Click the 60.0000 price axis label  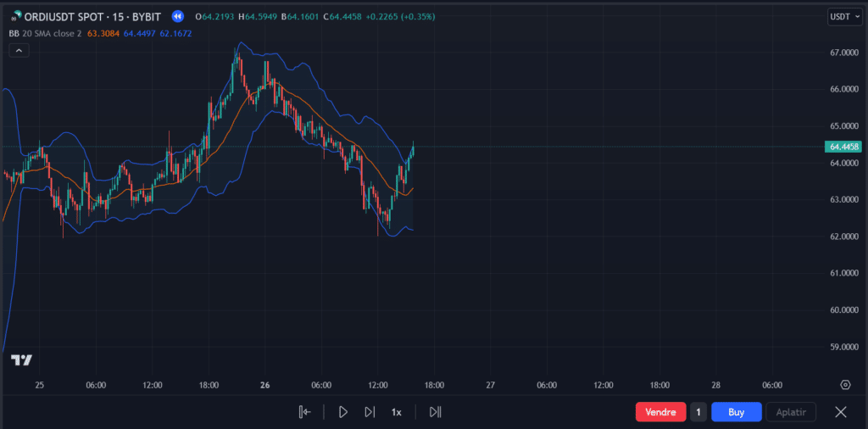pyautogui.click(x=844, y=310)
